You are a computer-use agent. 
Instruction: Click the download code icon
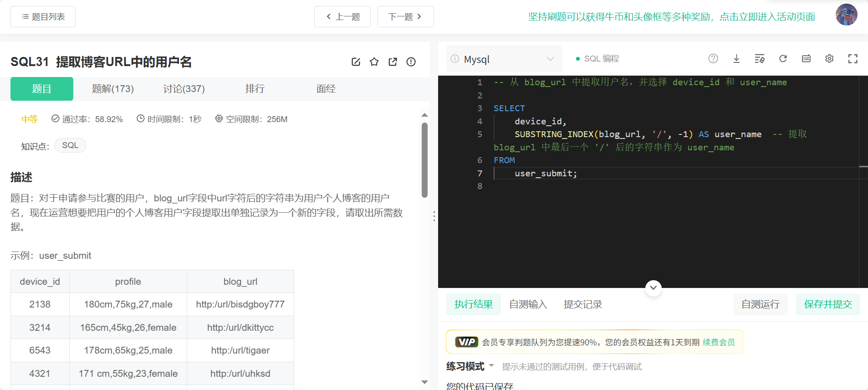pyautogui.click(x=736, y=58)
